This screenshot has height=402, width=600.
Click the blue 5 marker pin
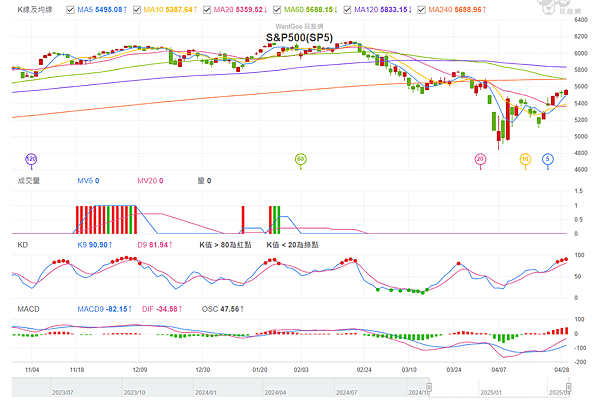(x=548, y=160)
